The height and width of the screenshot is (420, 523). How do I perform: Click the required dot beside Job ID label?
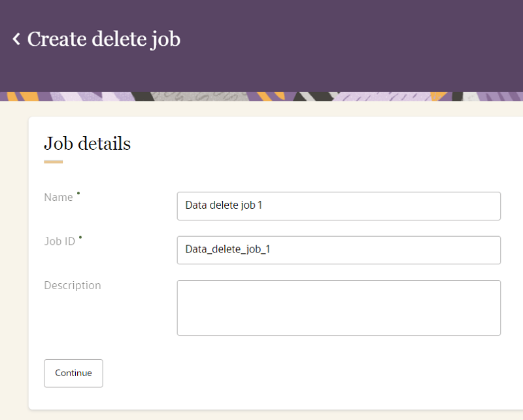(x=80, y=237)
